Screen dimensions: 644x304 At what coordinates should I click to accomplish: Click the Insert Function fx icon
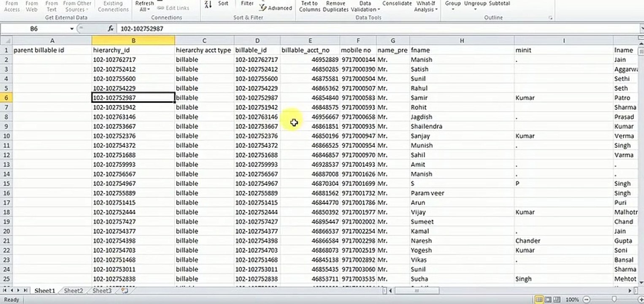(111, 29)
